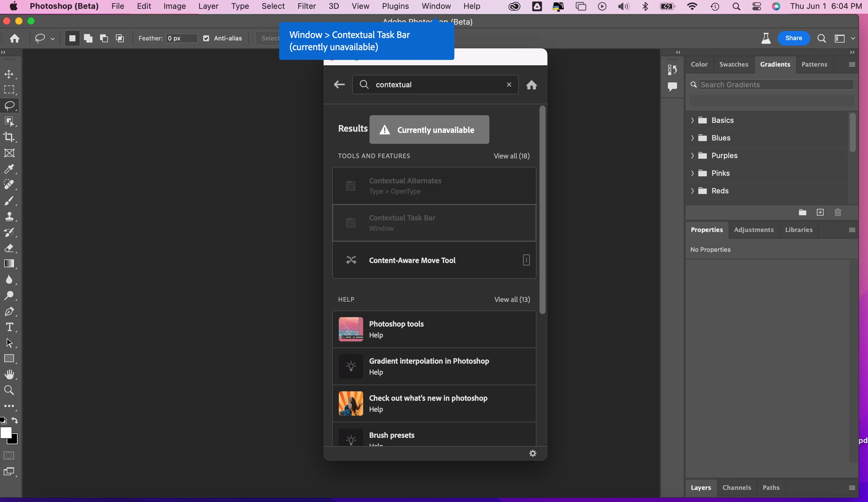Expand the Basics gradient folder

tap(692, 120)
